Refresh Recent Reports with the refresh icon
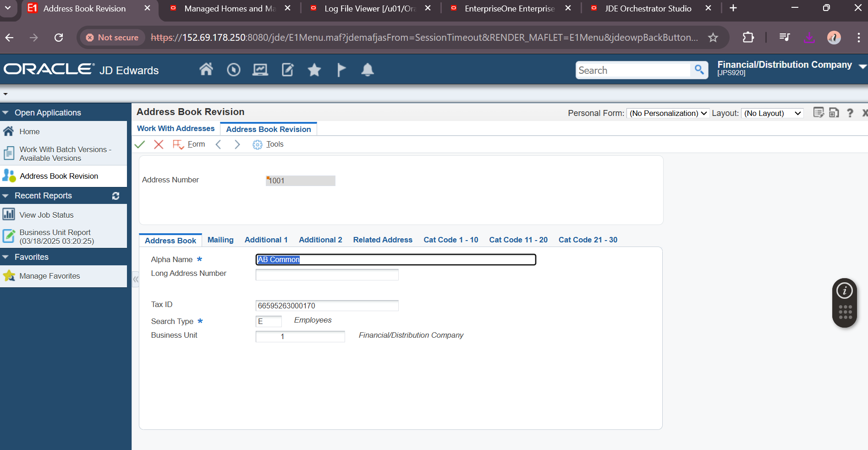This screenshot has width=868, height=450. click(115, 196)
